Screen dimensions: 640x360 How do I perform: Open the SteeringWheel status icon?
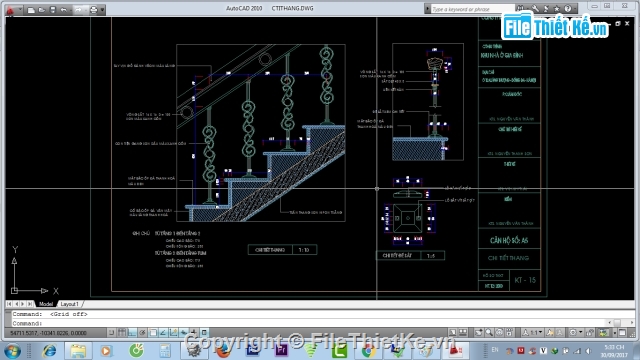click(x=499, y=333)
